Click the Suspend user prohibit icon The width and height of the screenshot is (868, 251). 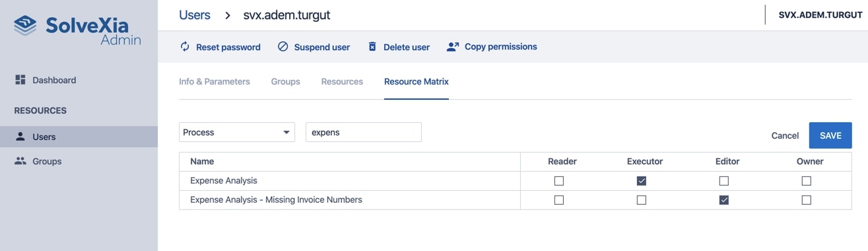(283, 47)
